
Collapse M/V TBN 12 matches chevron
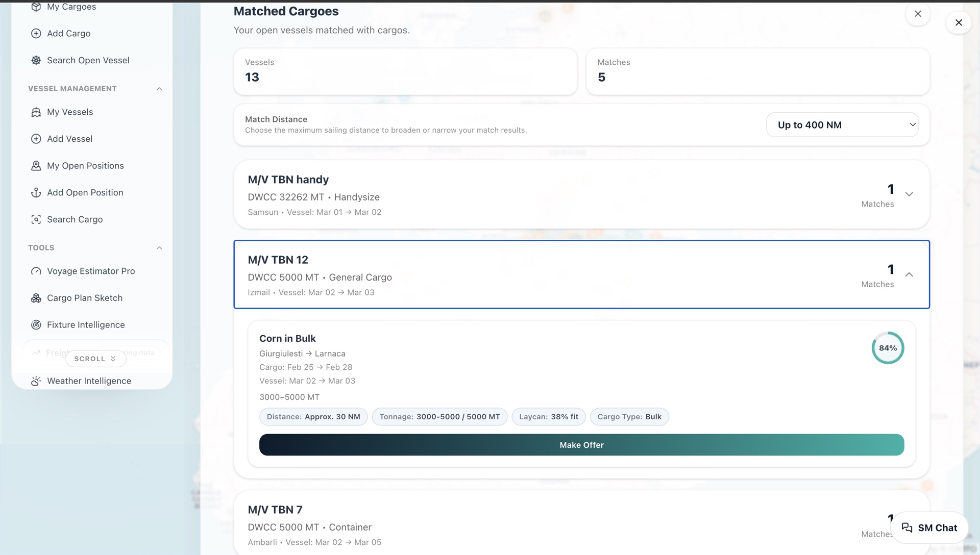coord(909,274)
